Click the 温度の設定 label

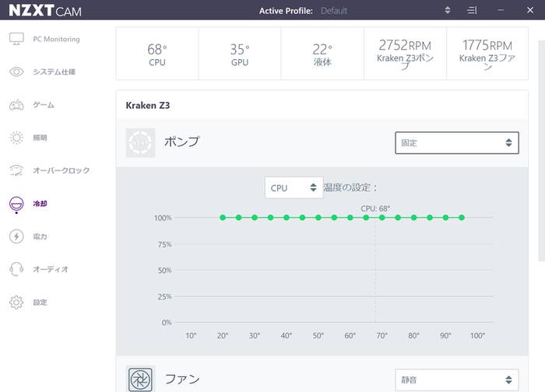point(350,187)
